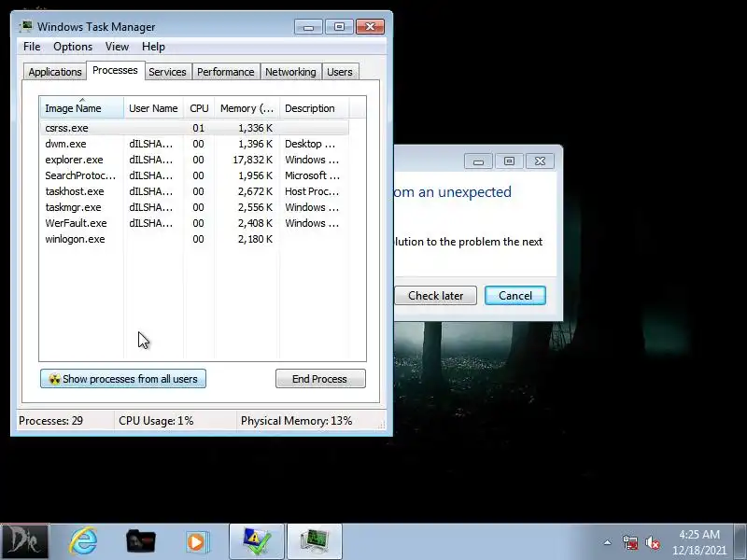
Task: Sort processes by CPU column
Action: pos(199,108)
